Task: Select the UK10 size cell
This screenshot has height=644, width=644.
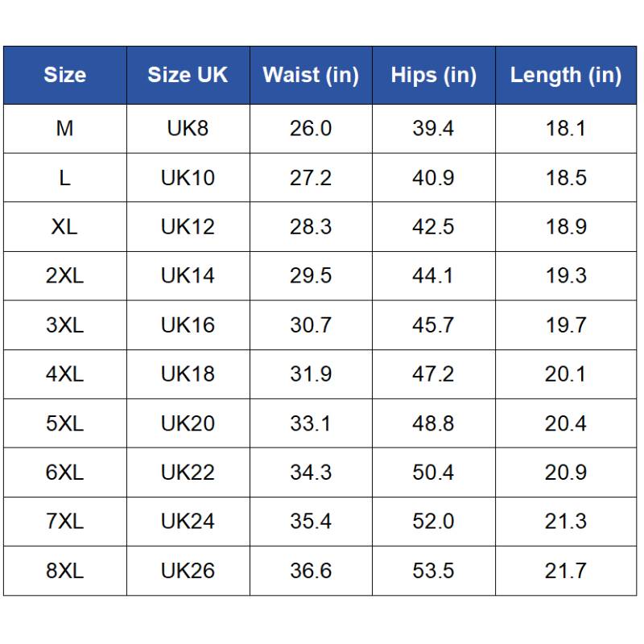Action: pyautogui.click(x=188, y=178)
